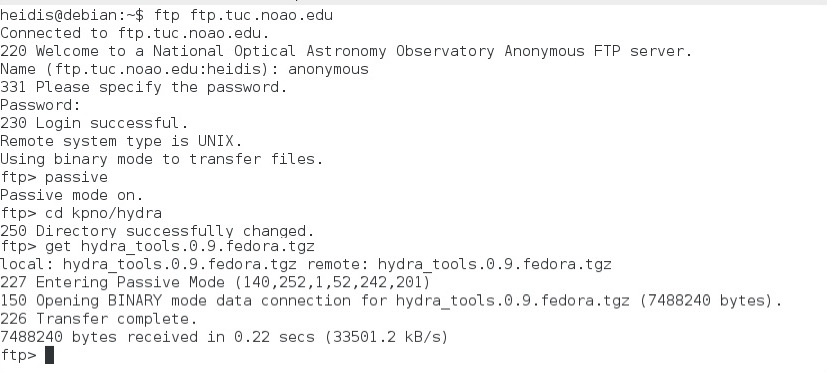827x373 pixels.
Task: Click the '250 Directory successfully changed' line
Action: pos(157,231)
